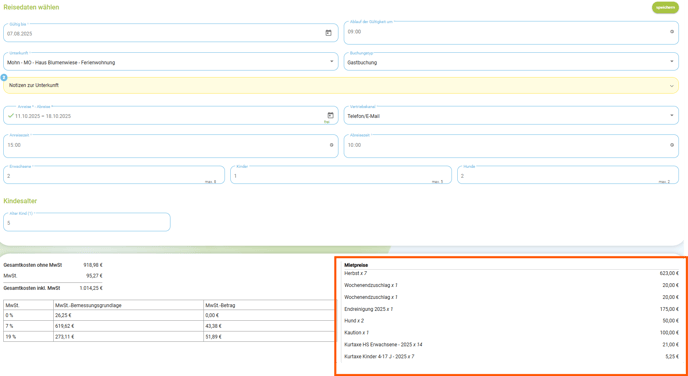Click the 623,00 € price
Image resolution: width=688 pixels, height=376 pixels.
pos(670,273)
